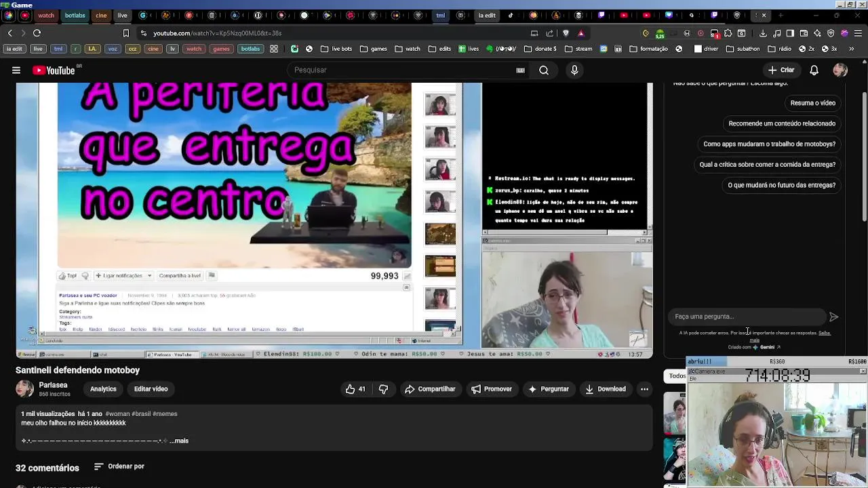Show hidden bookmarks with the overflow chevron
The width and height of the screenshot is (868, 488).
851,49
